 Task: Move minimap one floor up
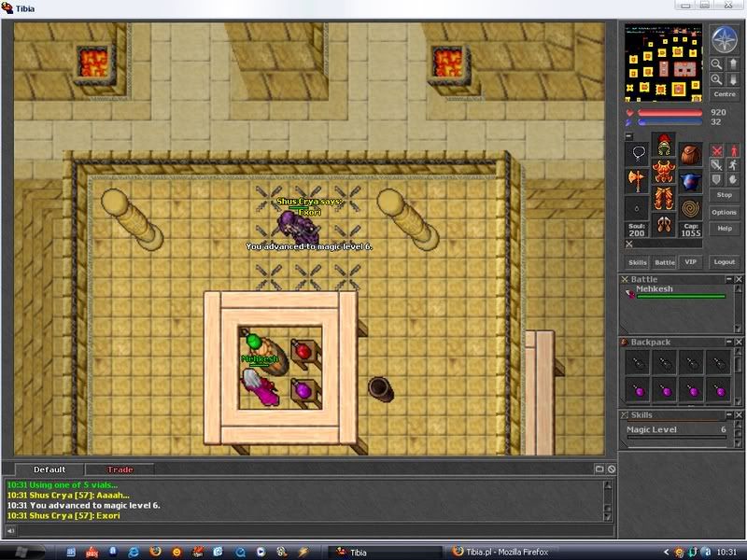pos(733,63)
